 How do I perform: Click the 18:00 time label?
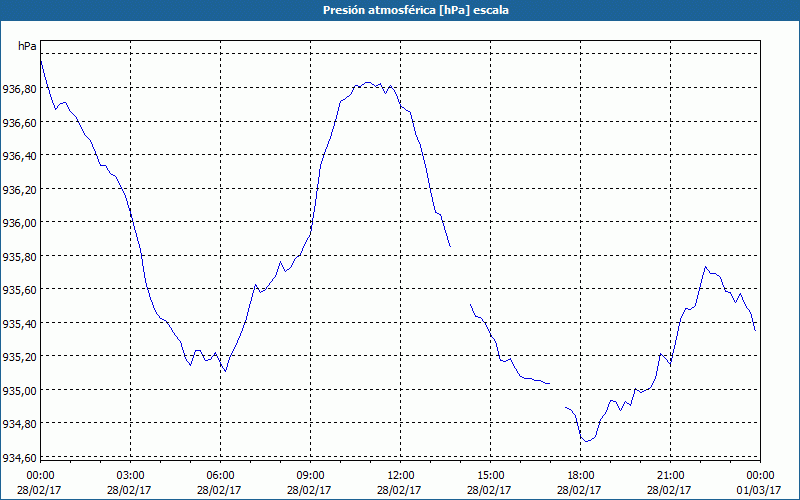pyautogui.click(x=580, y=476)
